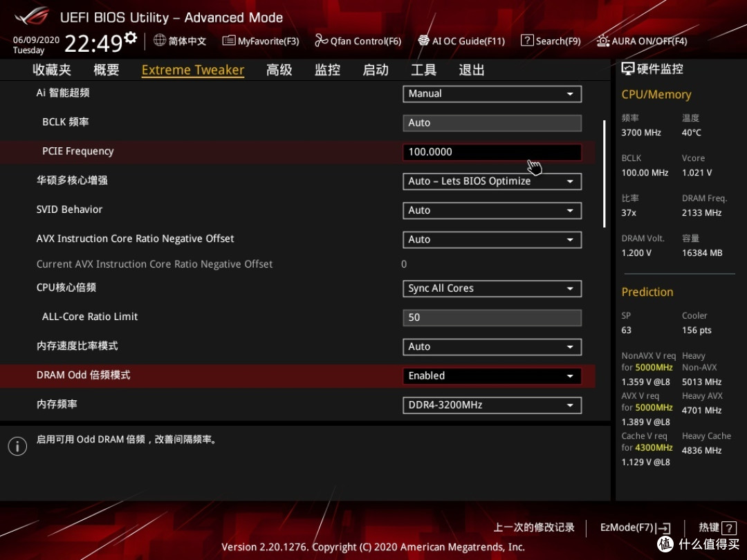Click the 3700 MHz frequency value
Viewport: 747px width, 560px height.
click(x=640, y=132)
